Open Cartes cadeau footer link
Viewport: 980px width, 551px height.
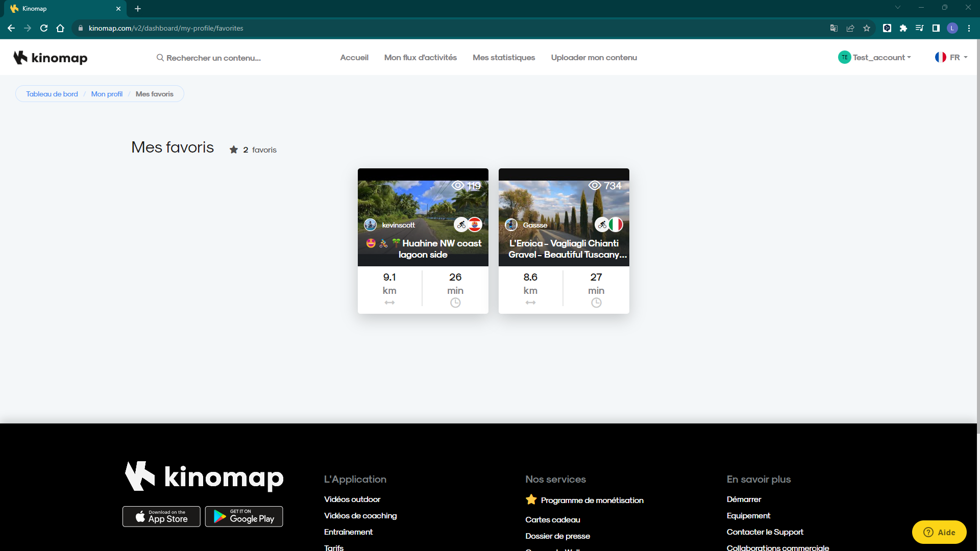[x=553, y=520]
